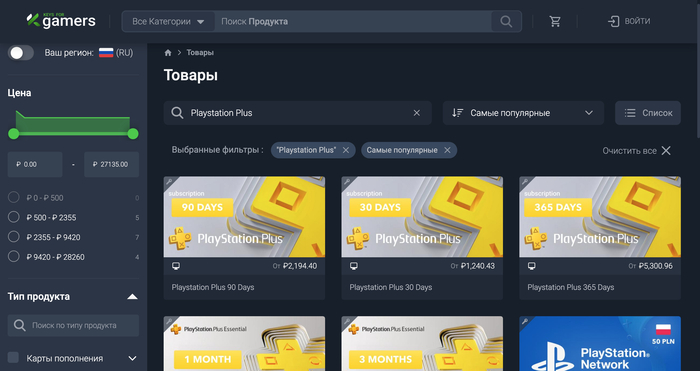Click the ₽2,194.40 price
700x371 pixels.
(300, 266)
